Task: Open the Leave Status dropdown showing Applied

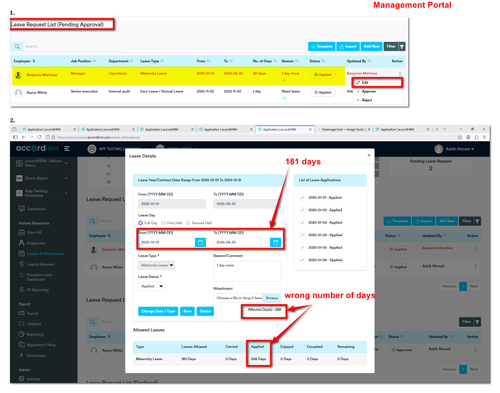Action: pos(151,286)
